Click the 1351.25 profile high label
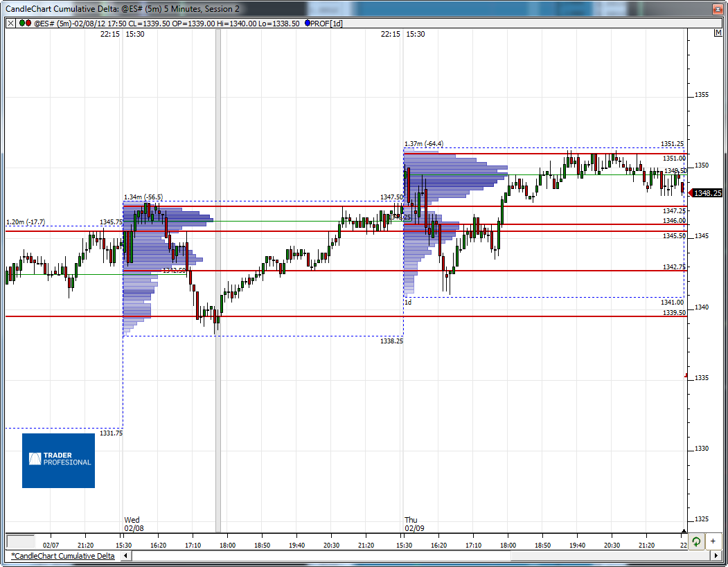Screen dimensions: 728x567 (x=672, y=144)
